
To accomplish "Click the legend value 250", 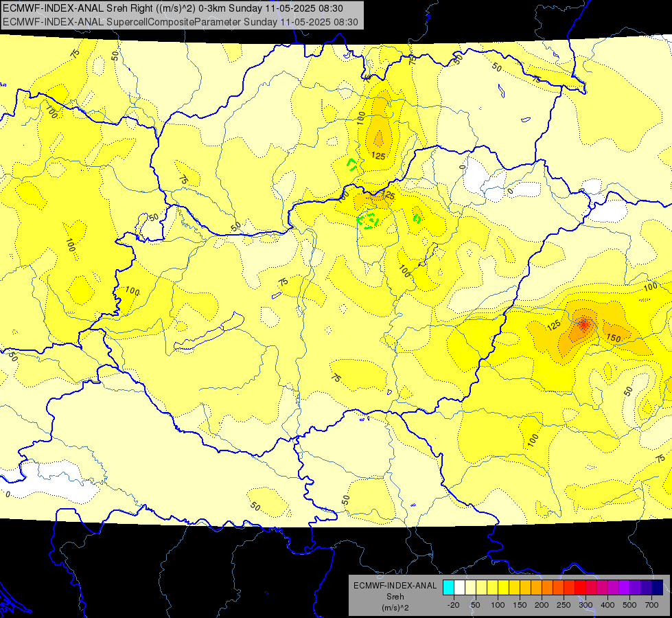I will point(564,605).
